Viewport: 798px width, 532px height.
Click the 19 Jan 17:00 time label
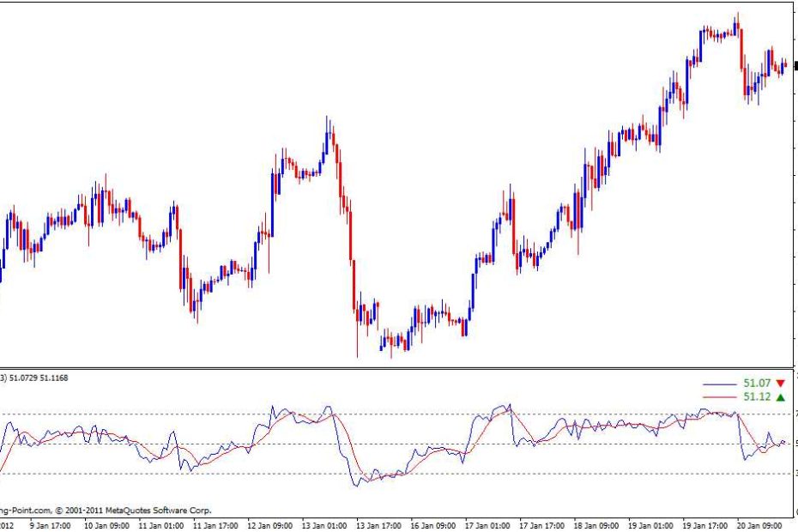coord(704,524)
